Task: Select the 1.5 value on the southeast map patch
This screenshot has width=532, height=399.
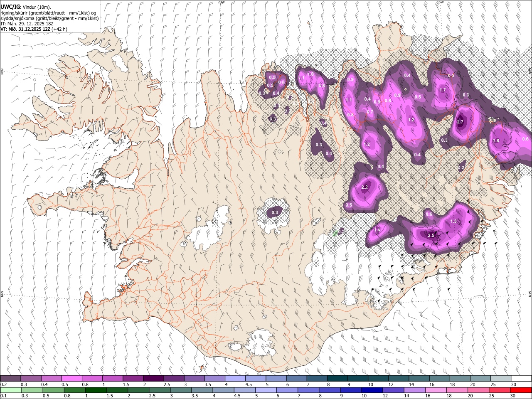Action: 453,222
